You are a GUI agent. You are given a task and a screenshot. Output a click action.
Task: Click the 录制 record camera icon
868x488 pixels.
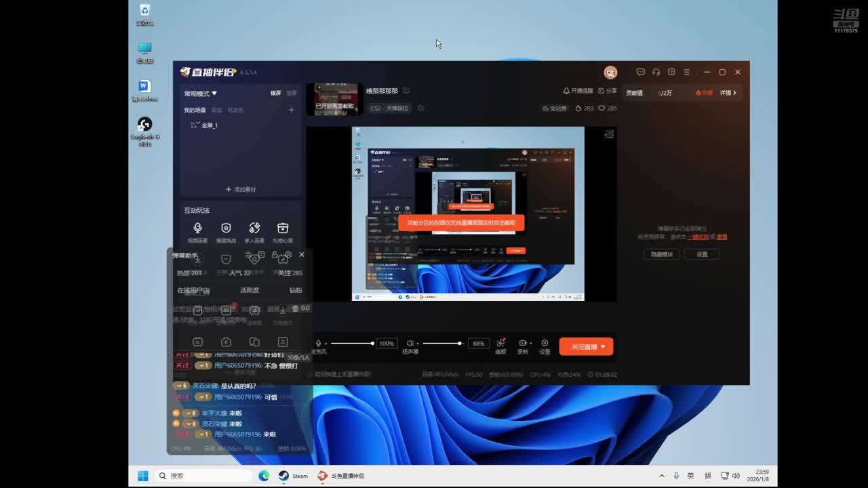coord(523,344)
